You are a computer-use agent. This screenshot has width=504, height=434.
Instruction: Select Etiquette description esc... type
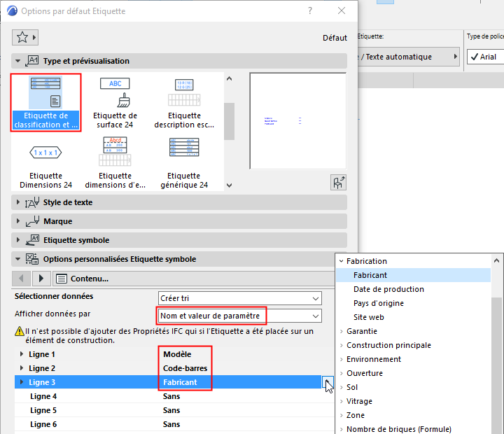(x=184, y=102)
